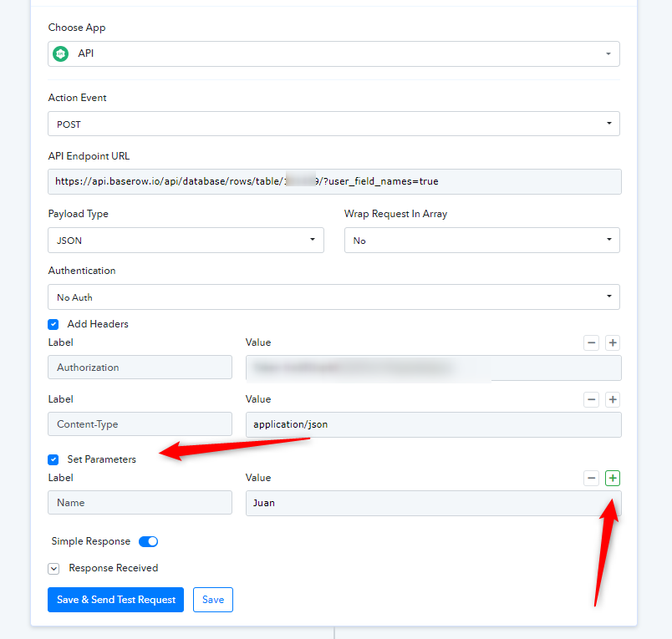Viewport: 672px width, 639px height.
Task: Uncheck the Set Parameters checkbox
Action: coord(53,459)
